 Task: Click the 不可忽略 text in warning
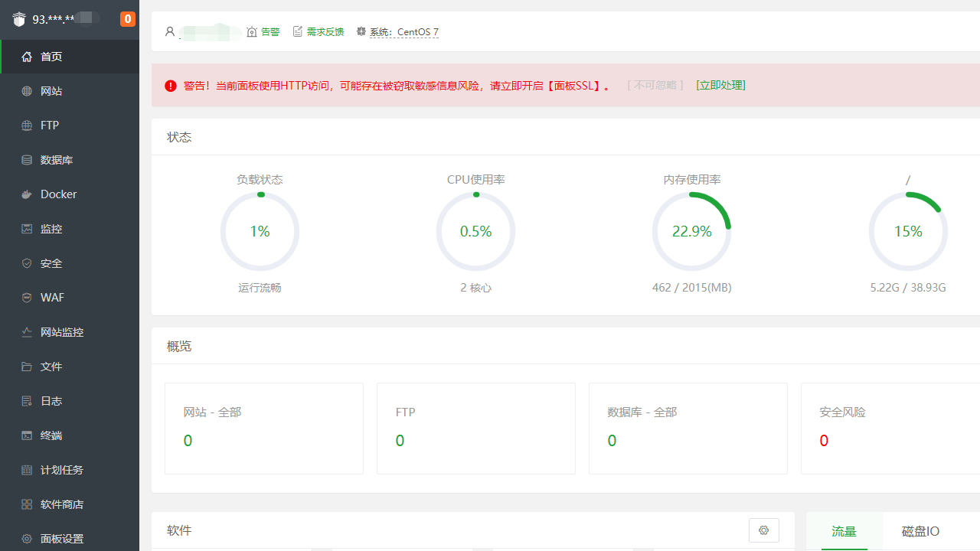click(655, 85)
